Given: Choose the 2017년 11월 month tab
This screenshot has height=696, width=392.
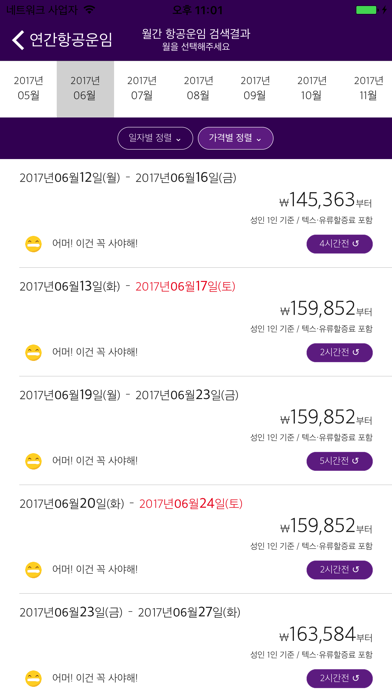Looking at the screenshot, I should tap(368, 89).
